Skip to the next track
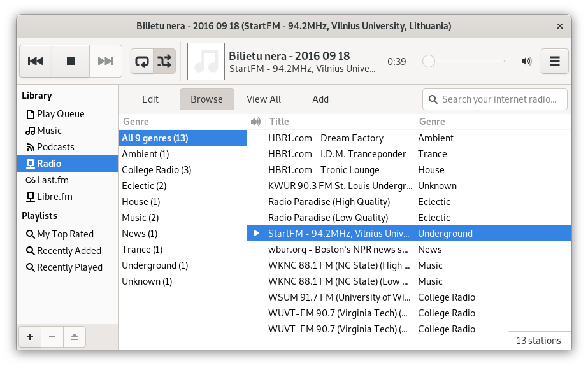The height and width of the screenshot is (368, 588). click(x=105, y=61)
